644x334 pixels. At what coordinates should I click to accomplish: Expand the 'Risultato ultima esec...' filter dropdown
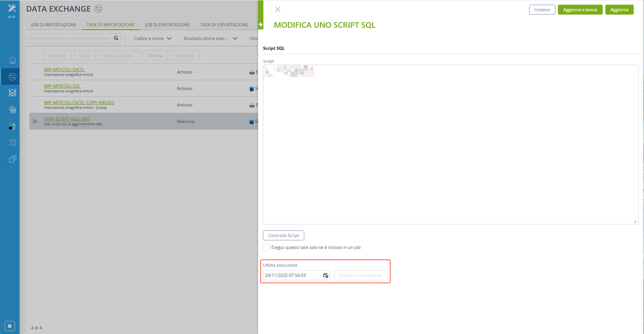coord(210,38)
